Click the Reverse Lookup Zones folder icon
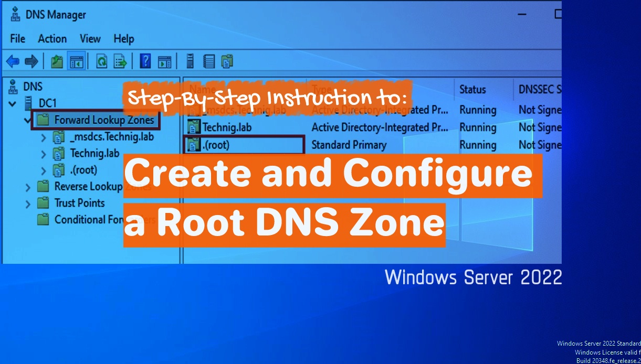 (x=43, y=187)
